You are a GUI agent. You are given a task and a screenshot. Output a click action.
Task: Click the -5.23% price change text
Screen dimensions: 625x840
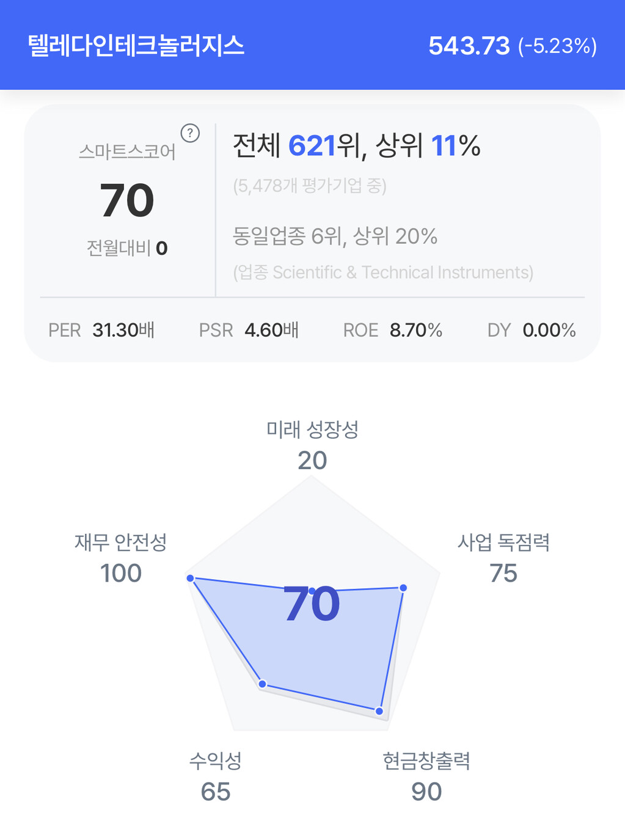(557, 46)
